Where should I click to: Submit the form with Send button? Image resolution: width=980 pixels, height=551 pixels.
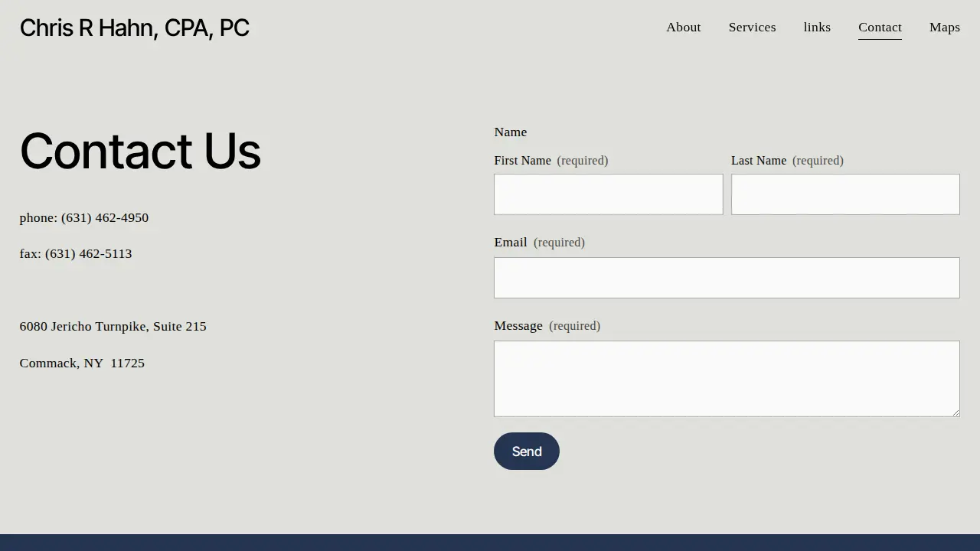[x=527, y=452]
